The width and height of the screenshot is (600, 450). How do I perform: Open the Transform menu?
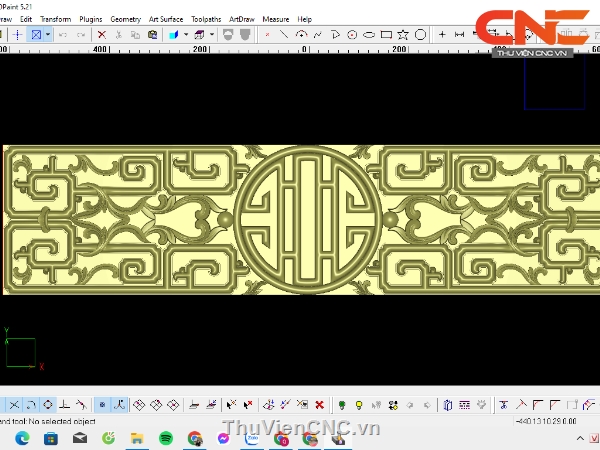[x=55, y=19]
